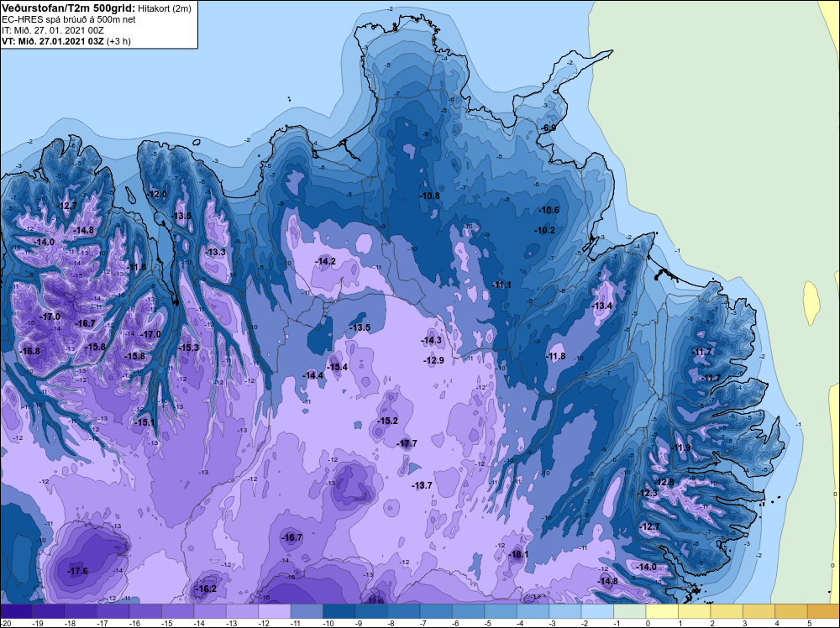Click the -18.1 temperature value
This screenshot has width=840, height=628.
[518, 554]
